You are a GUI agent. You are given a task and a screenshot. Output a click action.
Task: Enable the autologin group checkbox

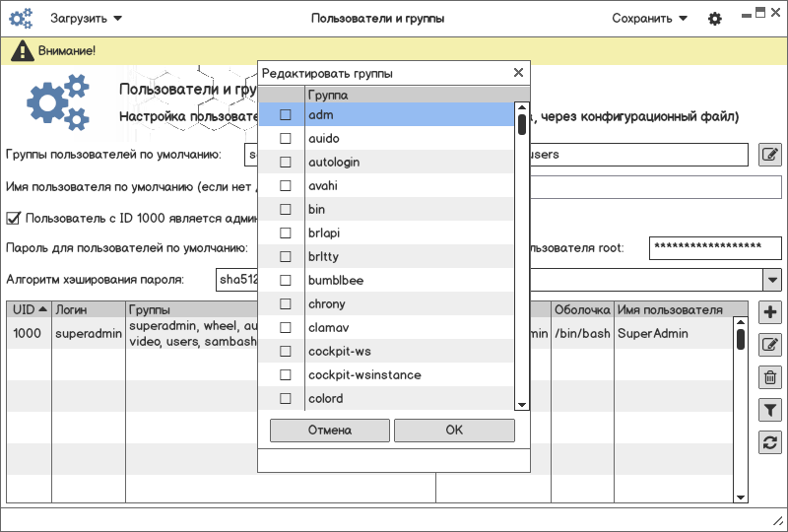tap(286, 163)
